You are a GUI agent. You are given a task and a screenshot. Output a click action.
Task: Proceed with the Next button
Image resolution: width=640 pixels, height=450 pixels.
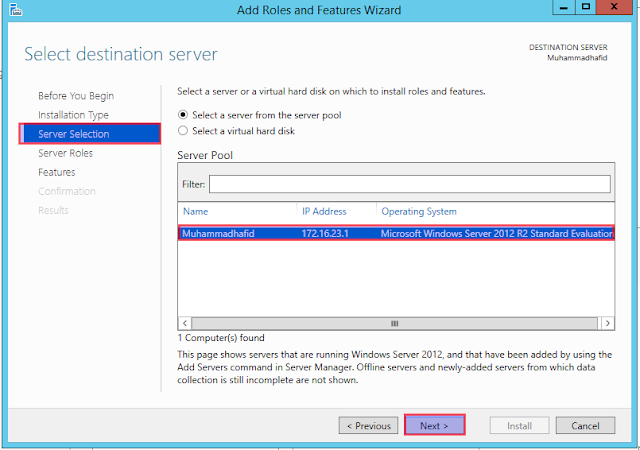tap(435, 425)
